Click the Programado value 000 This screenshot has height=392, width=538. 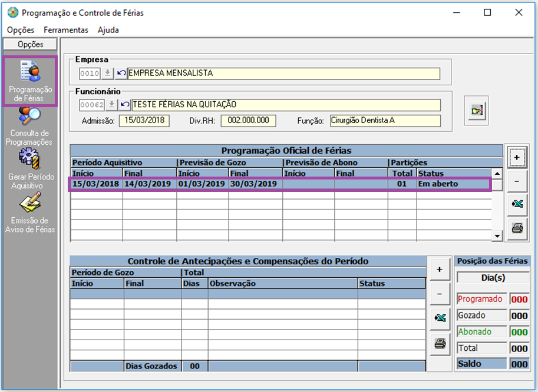[519, 300]
